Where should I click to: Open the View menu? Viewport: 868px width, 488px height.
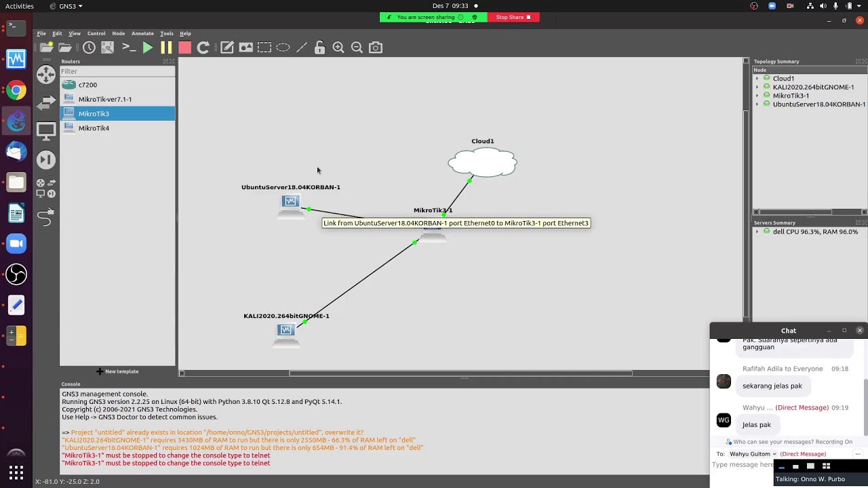coord(75,33)
